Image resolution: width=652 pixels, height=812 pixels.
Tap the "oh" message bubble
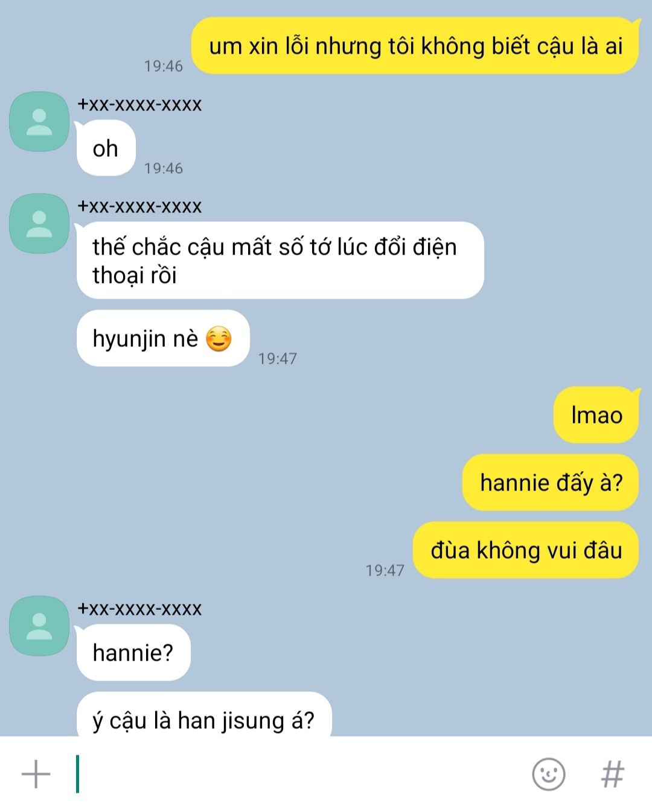[106, 148]
